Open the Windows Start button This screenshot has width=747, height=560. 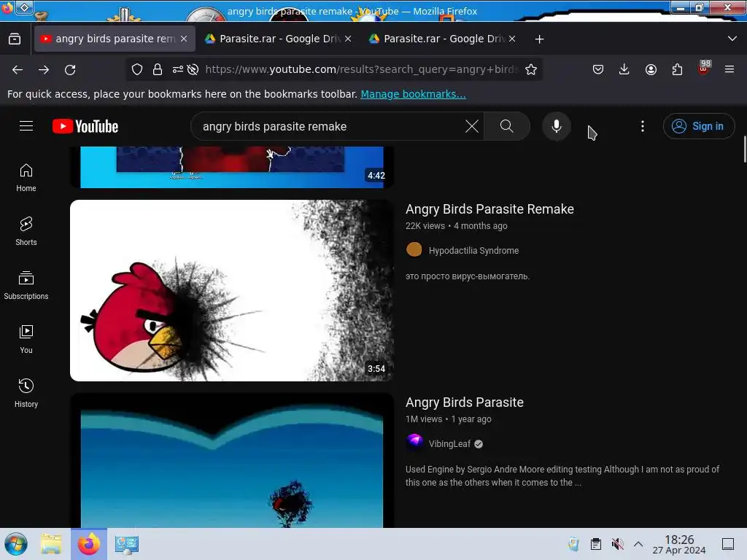[16, 544]
